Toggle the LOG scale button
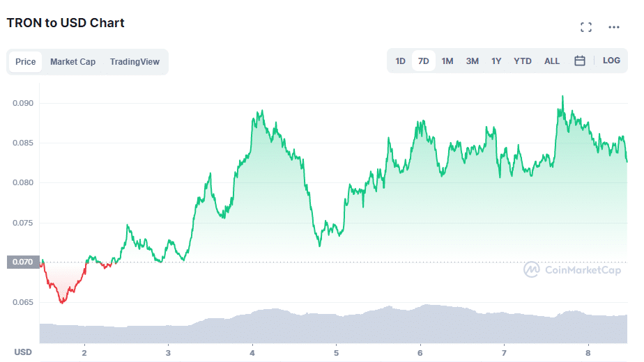The image size is (644, 362). [611, 61]
